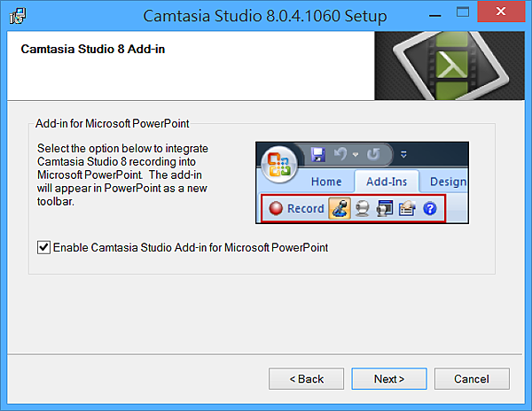Click the Redo icon in preview image
This screenshot has width=532, height=411.
373,154
